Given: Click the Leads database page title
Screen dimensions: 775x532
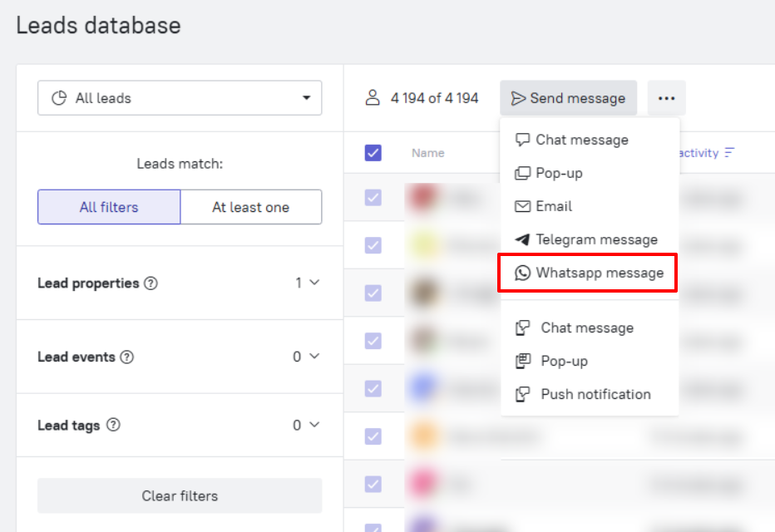Looking at the screenshot, I should pos(98,25).
